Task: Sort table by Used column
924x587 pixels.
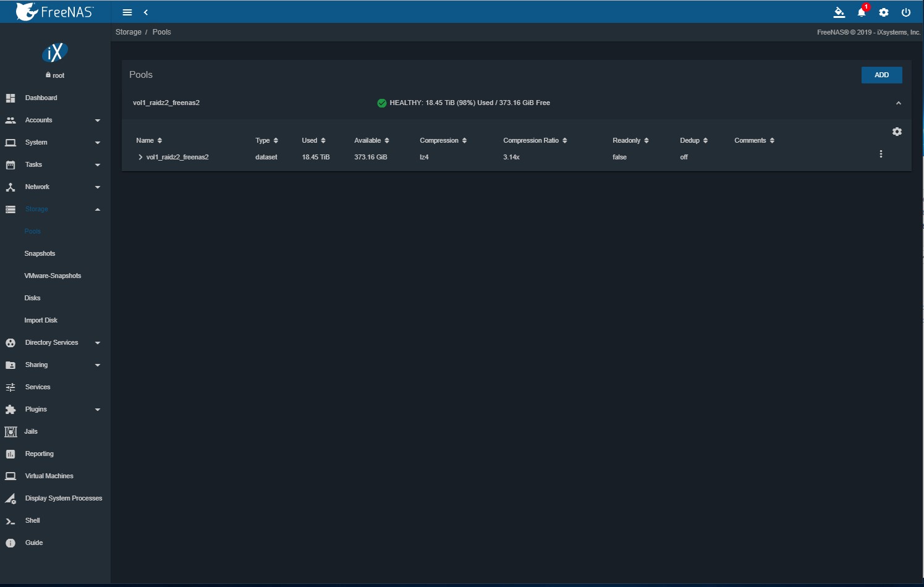Action: click(x=313, y=141)
